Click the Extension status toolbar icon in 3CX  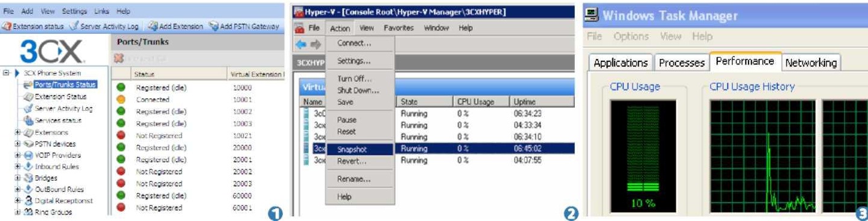(x=7, y=26)
